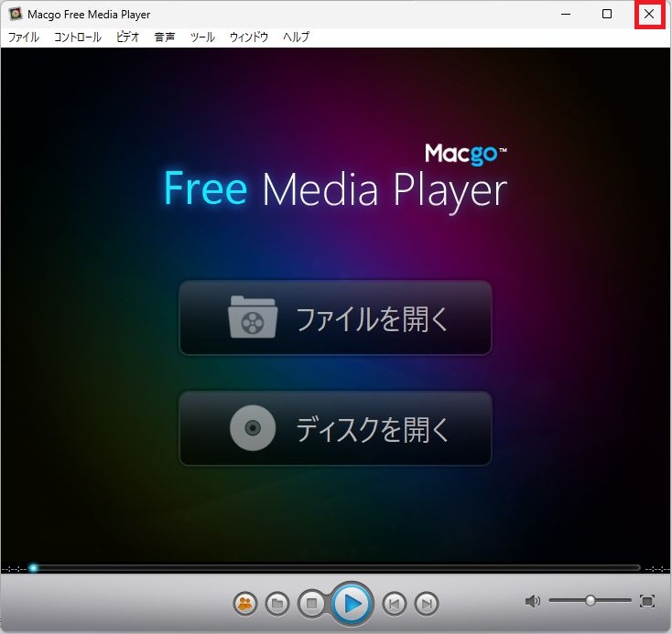Viewport: 672px width, 634px height.
Task: Click the Macgo app icon in title bar
Action: click(x=16, y=15)
